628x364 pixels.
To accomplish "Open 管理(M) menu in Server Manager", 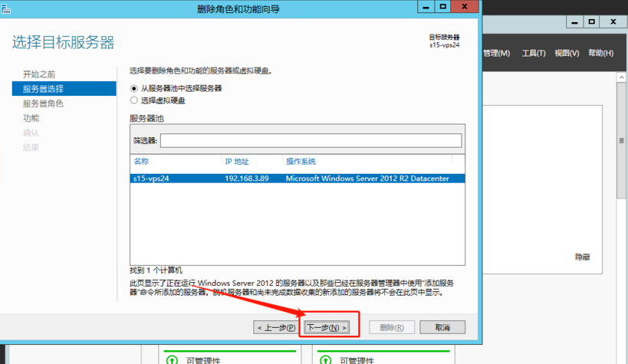I will pos(496,53).
